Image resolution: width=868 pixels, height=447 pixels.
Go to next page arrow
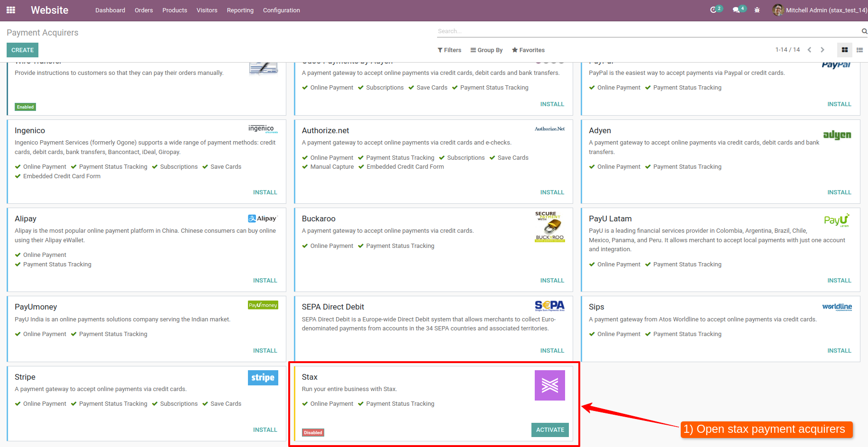coord(822,50)
